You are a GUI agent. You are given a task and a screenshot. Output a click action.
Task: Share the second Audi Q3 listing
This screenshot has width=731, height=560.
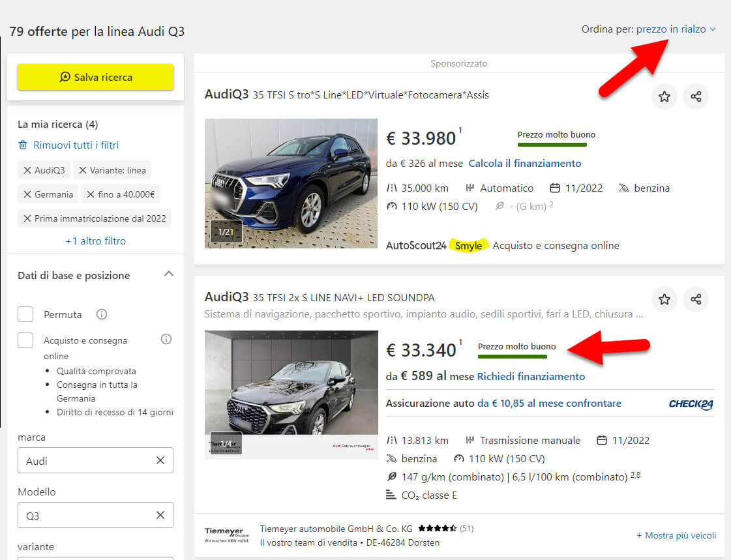click(x=696, y=299)
